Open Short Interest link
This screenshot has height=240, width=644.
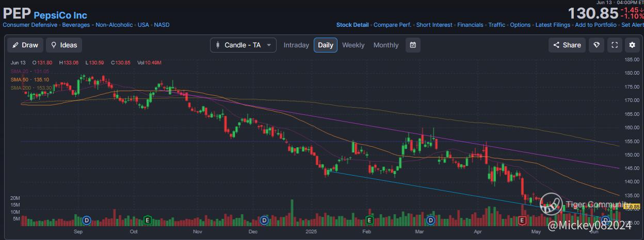click(434, 25)
